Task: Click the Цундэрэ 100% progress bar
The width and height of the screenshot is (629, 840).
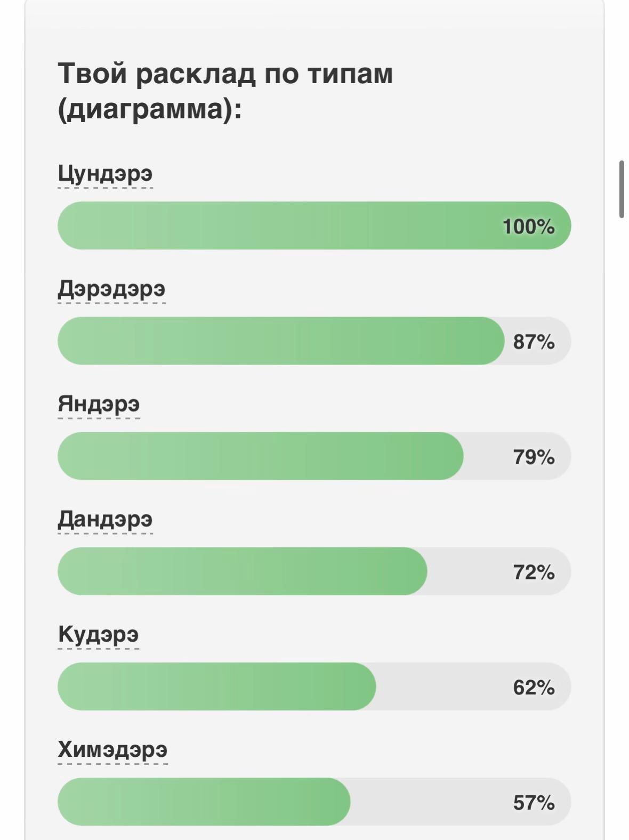Action: 314,225
